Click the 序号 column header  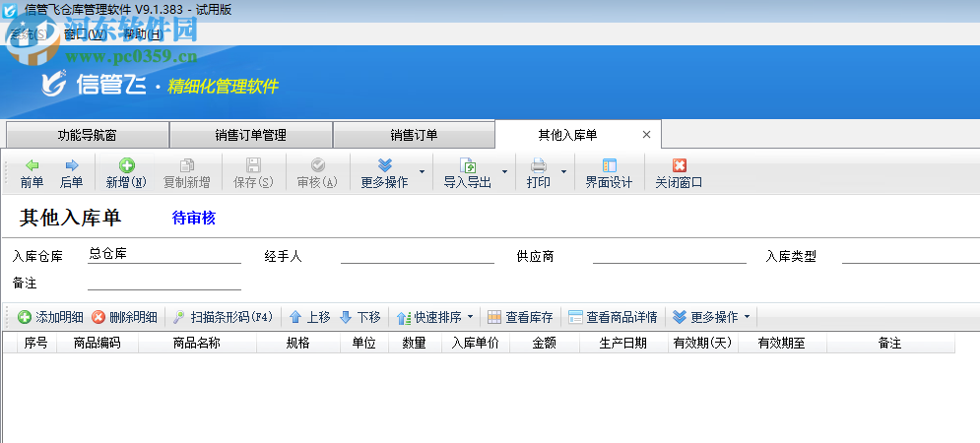pos(35,343)
